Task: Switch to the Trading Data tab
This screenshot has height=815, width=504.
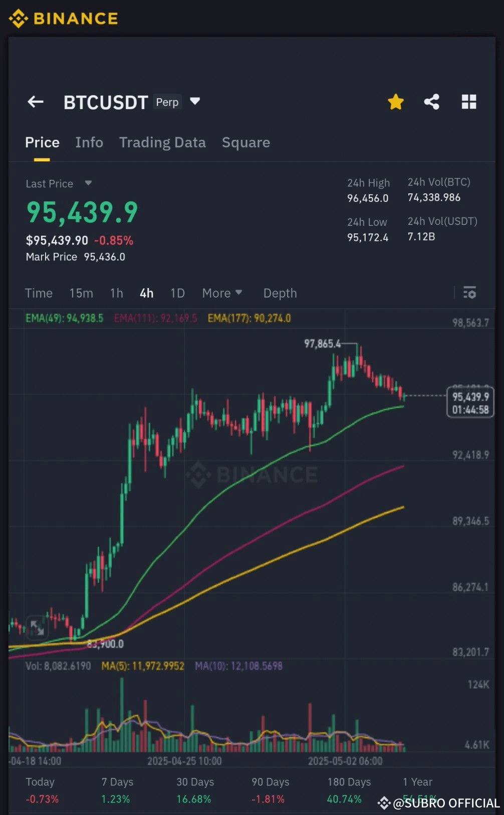Action: click(162, 143)
